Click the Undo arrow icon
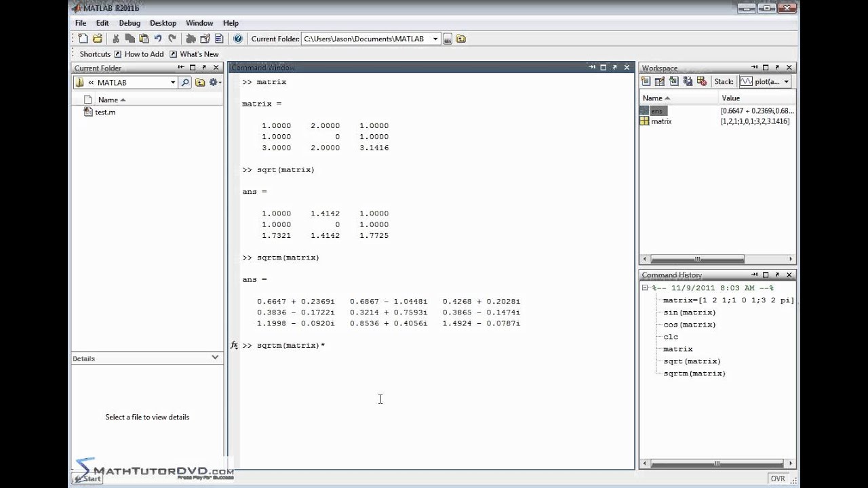 click(158, 39)
